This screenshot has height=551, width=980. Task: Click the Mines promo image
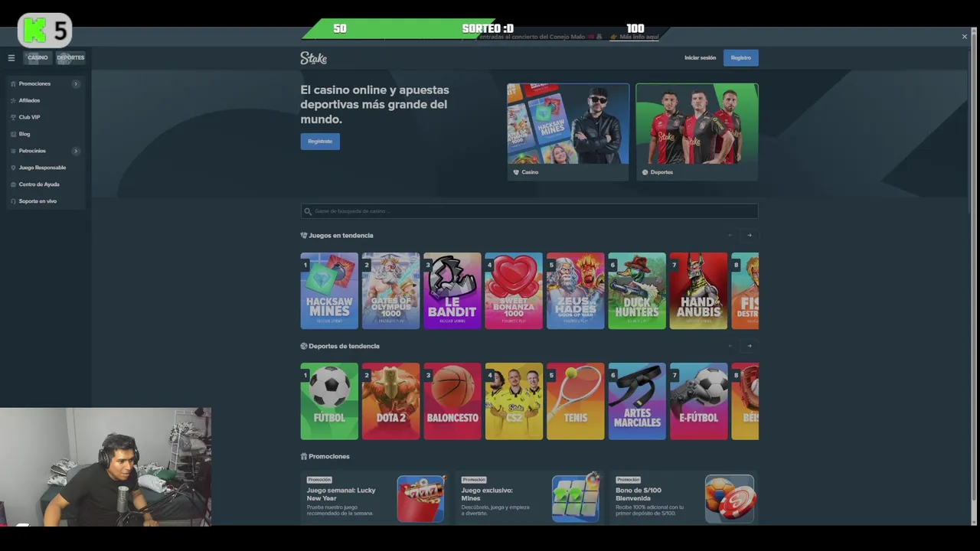(x=575, y=499)
